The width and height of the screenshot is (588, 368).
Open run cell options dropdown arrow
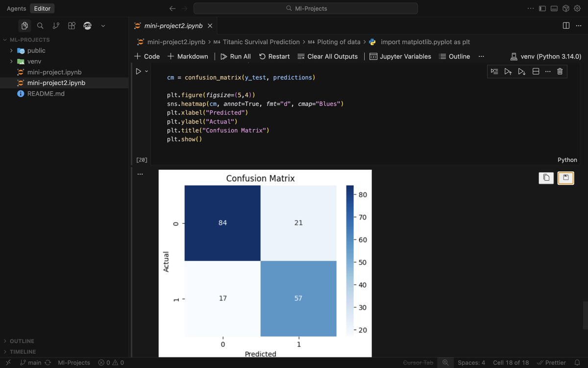tap(146, 71)
